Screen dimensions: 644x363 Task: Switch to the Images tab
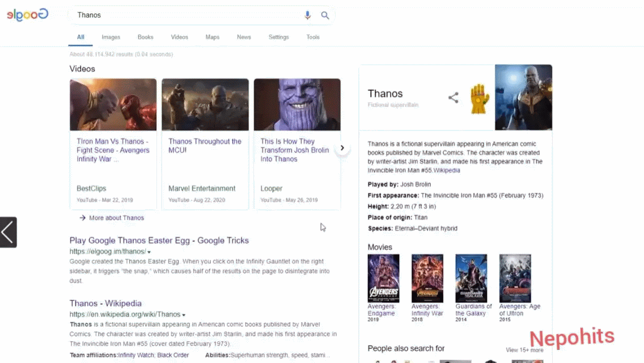tap(111, 37)
